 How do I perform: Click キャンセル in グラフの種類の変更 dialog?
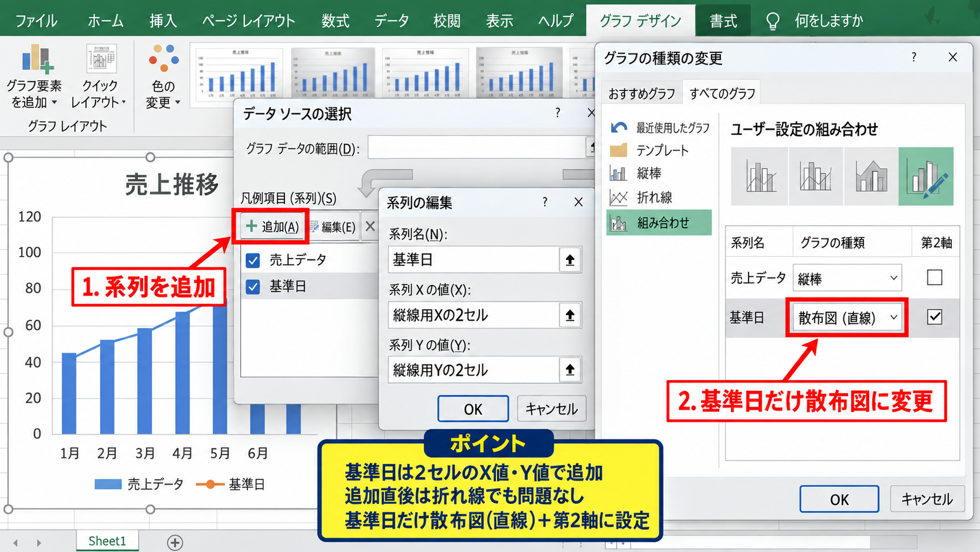(x=927, y=499)
